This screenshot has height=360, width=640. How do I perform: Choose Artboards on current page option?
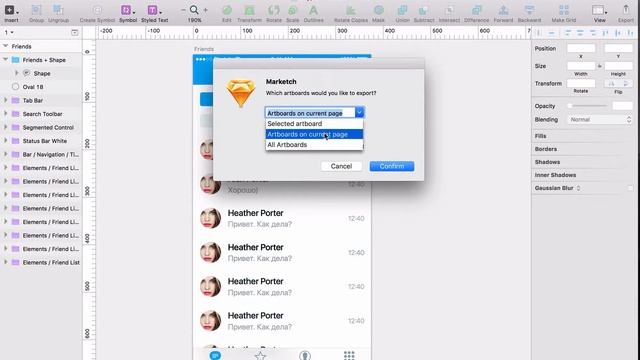coord(314,134)
